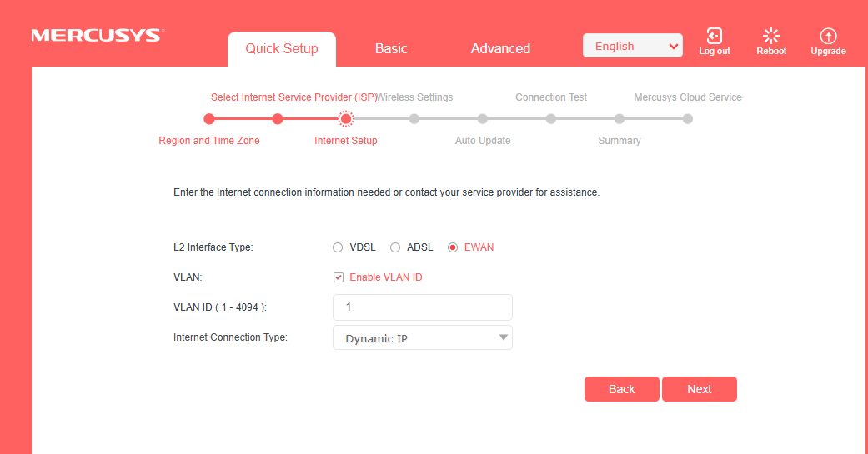Click the Wireless Settings step dot

coord(414,119)
